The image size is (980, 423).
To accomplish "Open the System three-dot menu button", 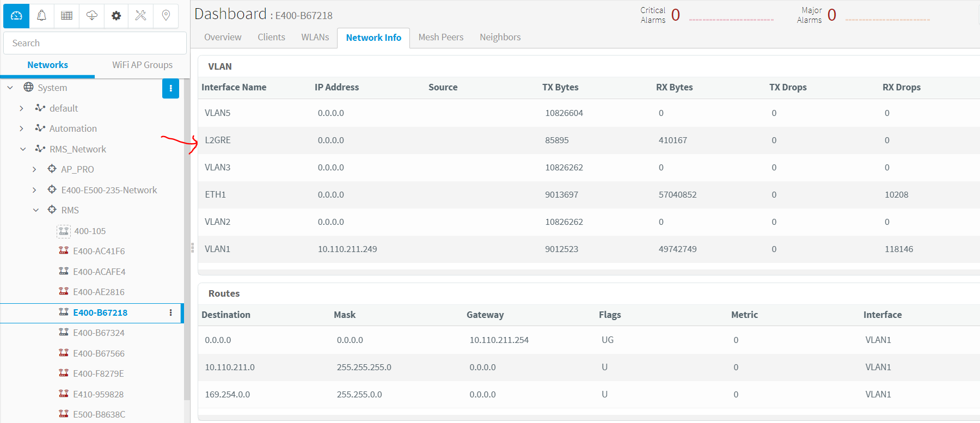I will point(170,88).
